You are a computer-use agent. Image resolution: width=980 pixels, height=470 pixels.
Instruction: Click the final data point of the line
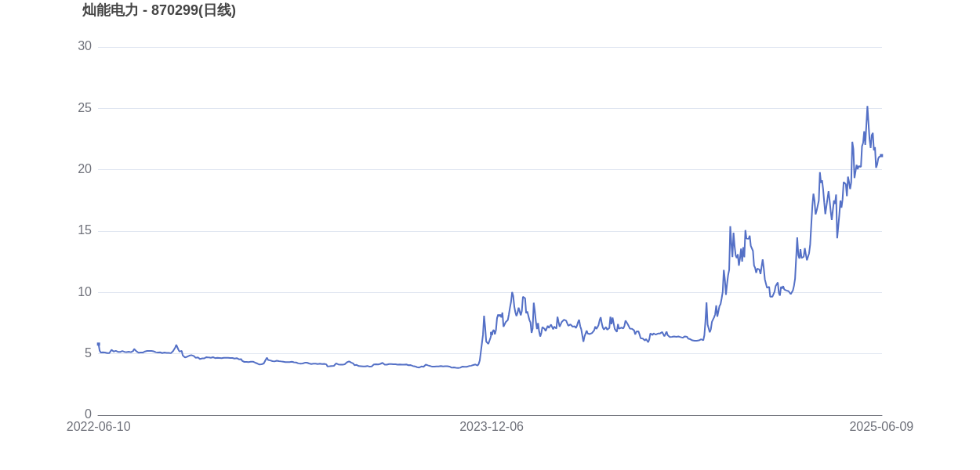tap(882, 155)
